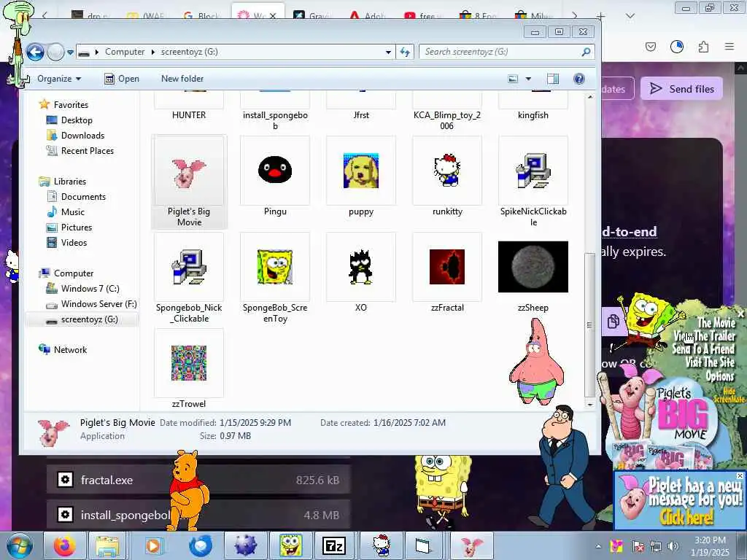Open 7-Zip from the taskbar
The width and height of the screenshot is (747, 560).
[x=333, y=545]
